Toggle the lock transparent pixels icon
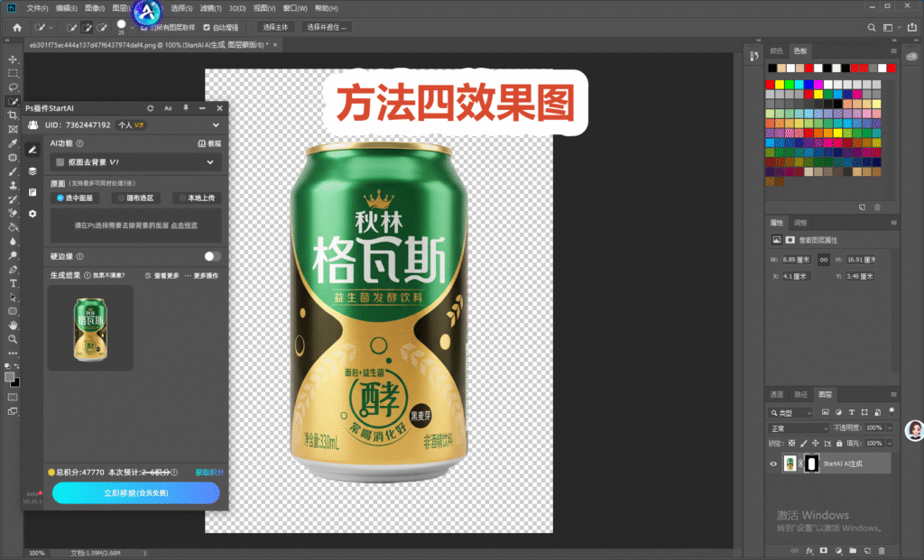Image resolution: width=924 pixels, height=560 pixels. [x=791, y=444]
